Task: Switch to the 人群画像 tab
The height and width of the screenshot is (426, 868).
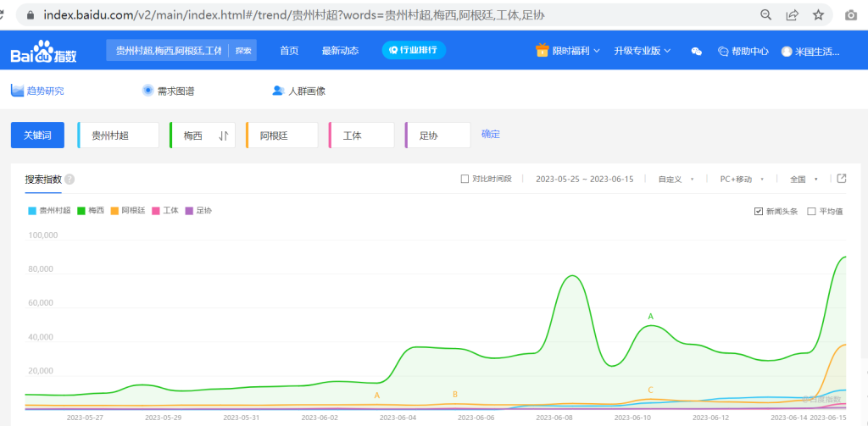Action: (x=299, y=91)
